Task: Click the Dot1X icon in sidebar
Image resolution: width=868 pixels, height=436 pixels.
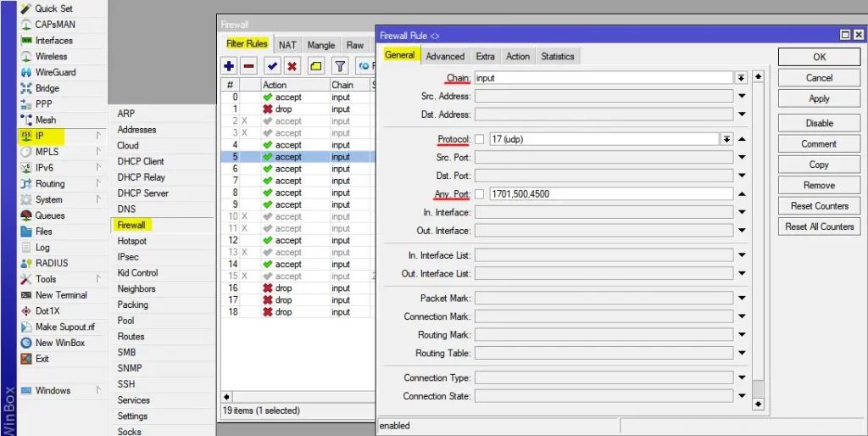Action: (x=26, y=310)
